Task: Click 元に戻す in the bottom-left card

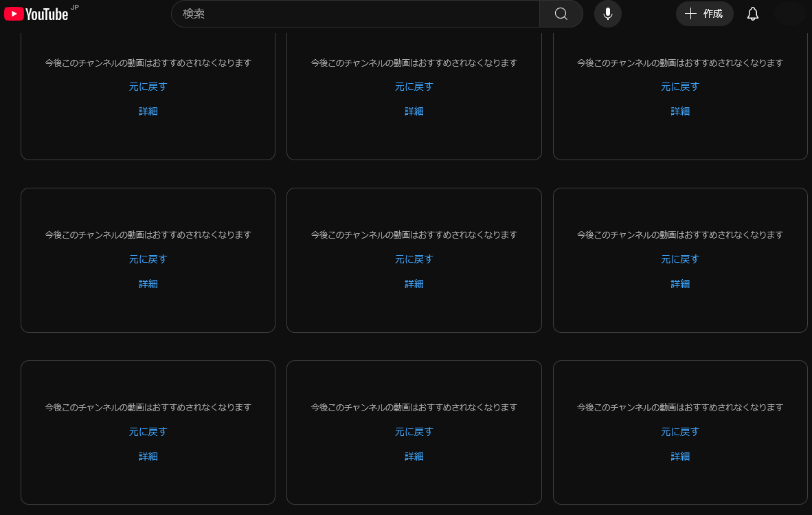Action: pos(148,432)
